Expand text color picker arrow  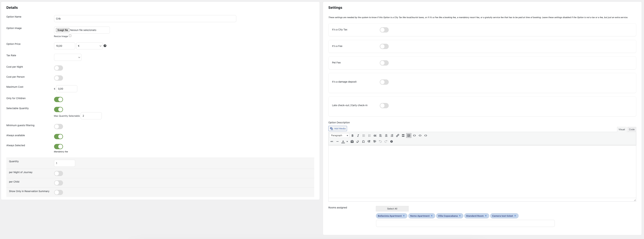point(347,141)
